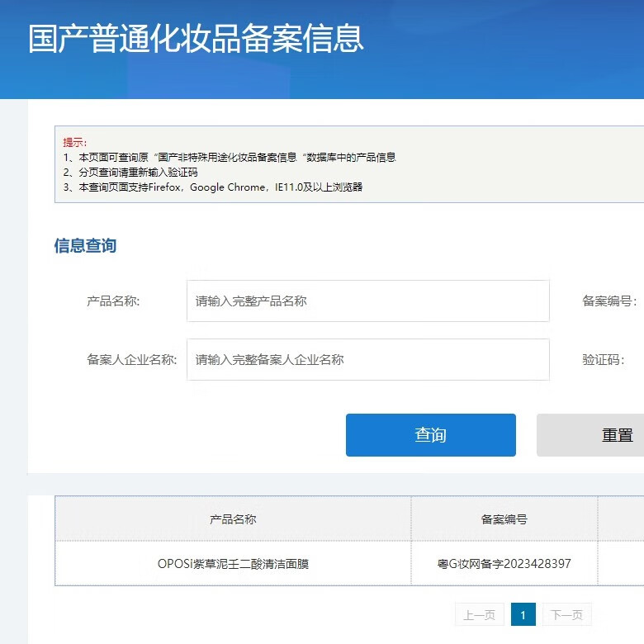
Task: Click the 备案人企业名称 input field
Action: coord(368,360)
